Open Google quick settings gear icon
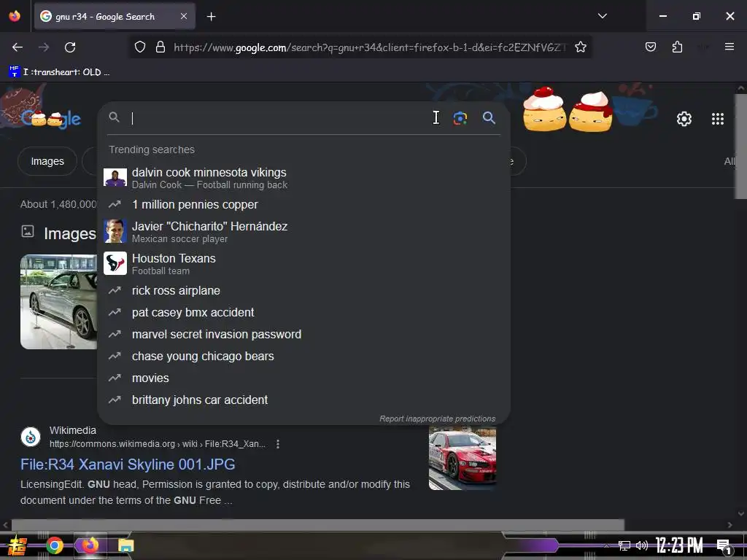This screenshot has height=560, width=747. point(684,119)
